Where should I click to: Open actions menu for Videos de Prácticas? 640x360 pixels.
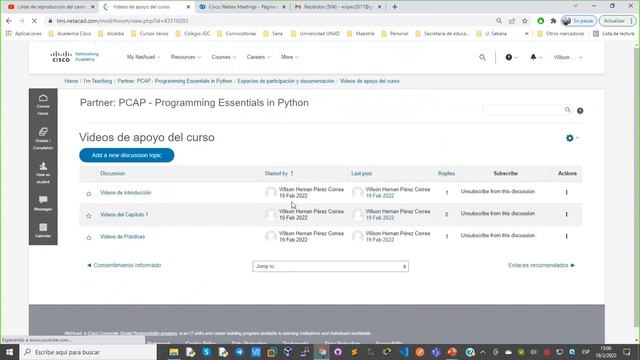point(567,236)
